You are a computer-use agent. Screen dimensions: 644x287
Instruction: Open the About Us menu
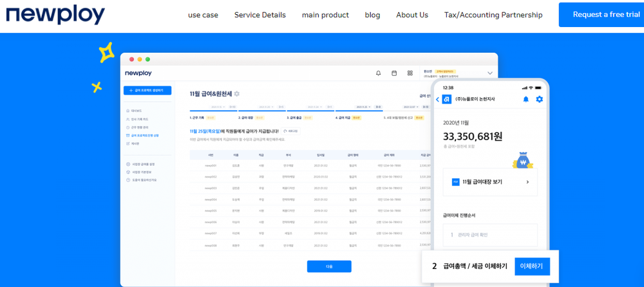(x=412, y=15)
